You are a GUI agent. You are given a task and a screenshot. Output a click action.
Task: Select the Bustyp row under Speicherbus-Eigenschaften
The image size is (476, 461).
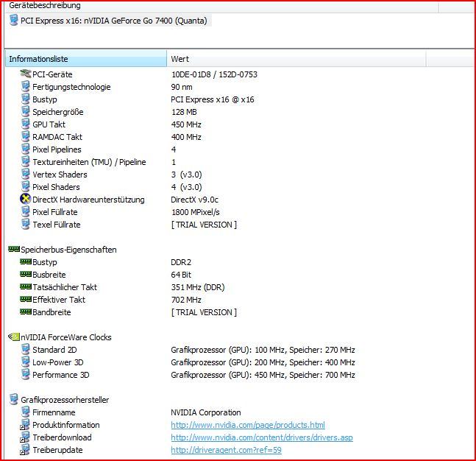click(45, 262)
